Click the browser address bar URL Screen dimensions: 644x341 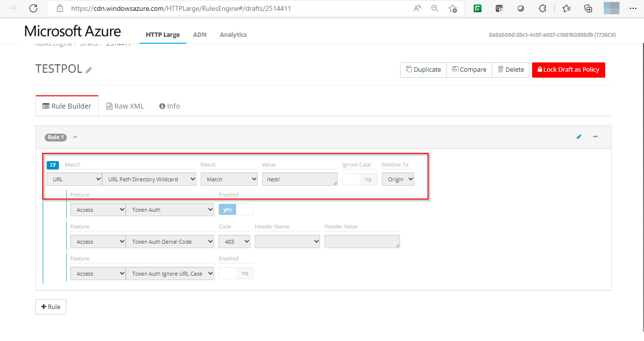point(181,8)
